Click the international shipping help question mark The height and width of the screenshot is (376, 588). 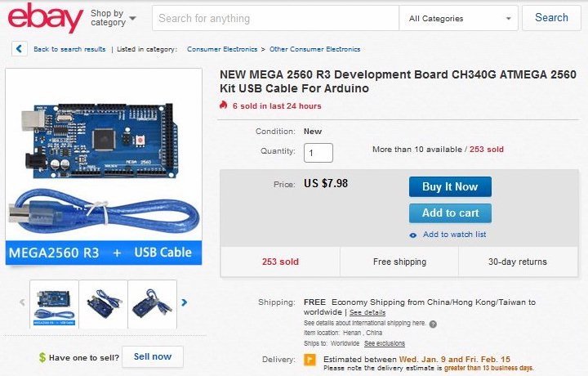coord(433,325)
